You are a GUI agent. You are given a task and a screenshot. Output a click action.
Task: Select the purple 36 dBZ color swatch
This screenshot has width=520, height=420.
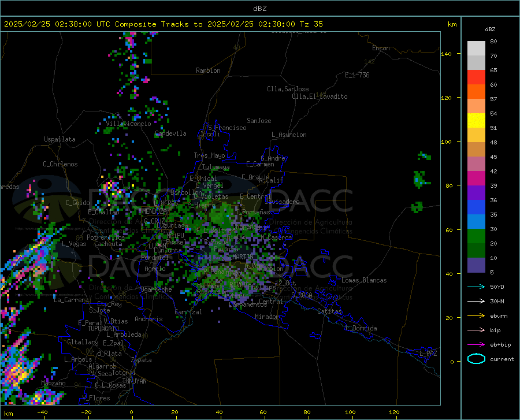click(476, 193)
